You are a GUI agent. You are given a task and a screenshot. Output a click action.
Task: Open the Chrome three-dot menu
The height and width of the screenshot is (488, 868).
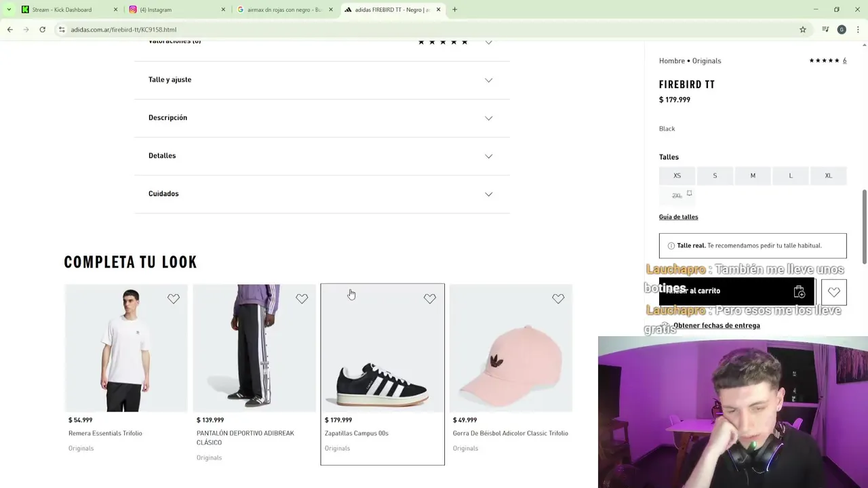[859, 29]
